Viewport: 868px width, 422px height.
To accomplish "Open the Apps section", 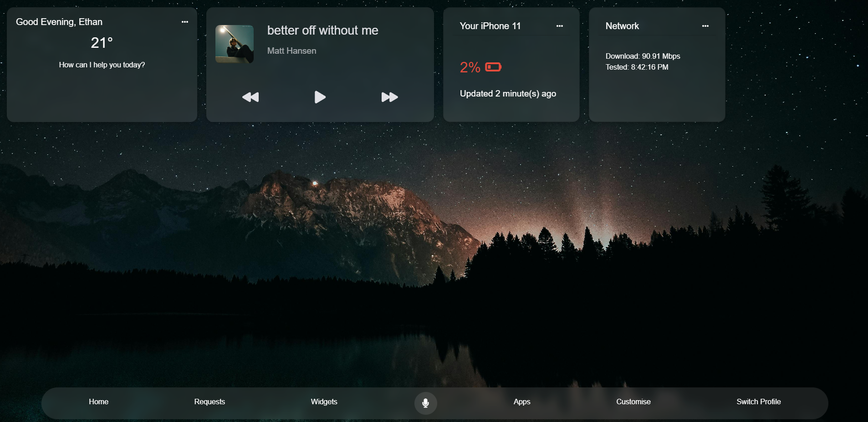I will [521, 402].
